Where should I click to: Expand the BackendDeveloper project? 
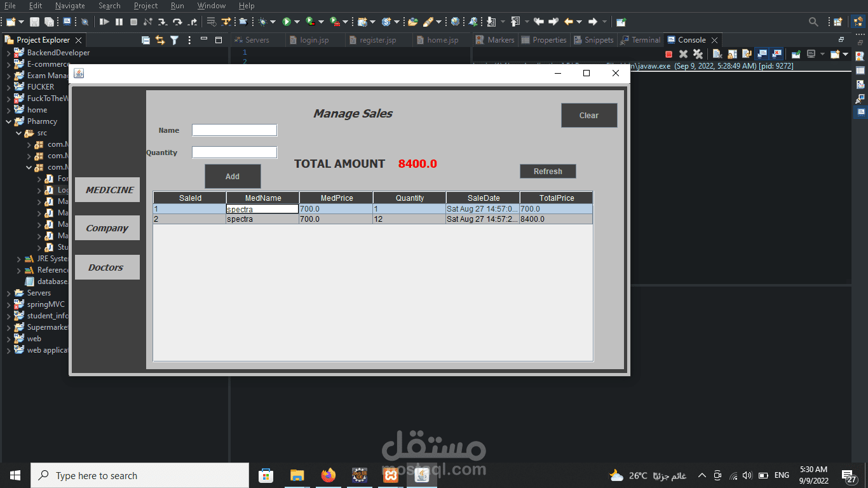click(8, 53)
